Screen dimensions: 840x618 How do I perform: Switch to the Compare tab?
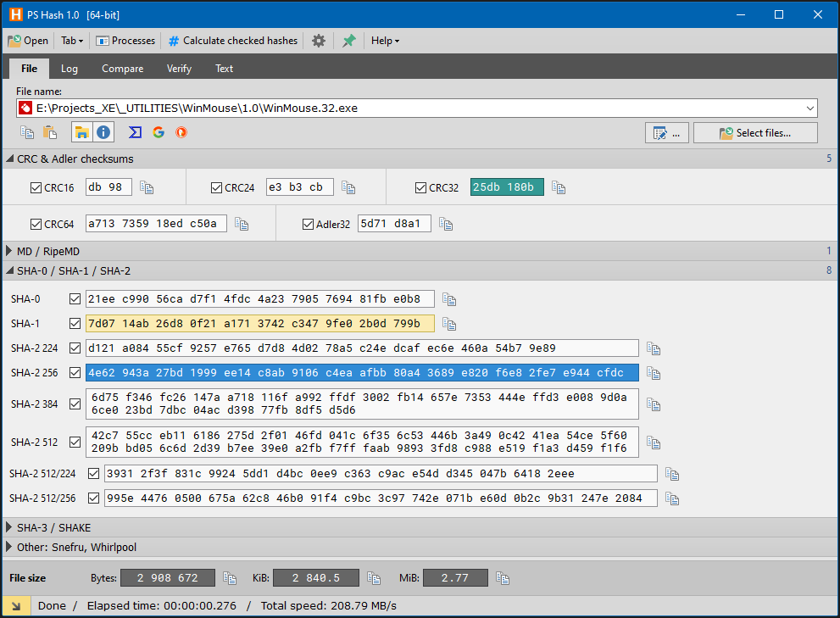point(123,69)
